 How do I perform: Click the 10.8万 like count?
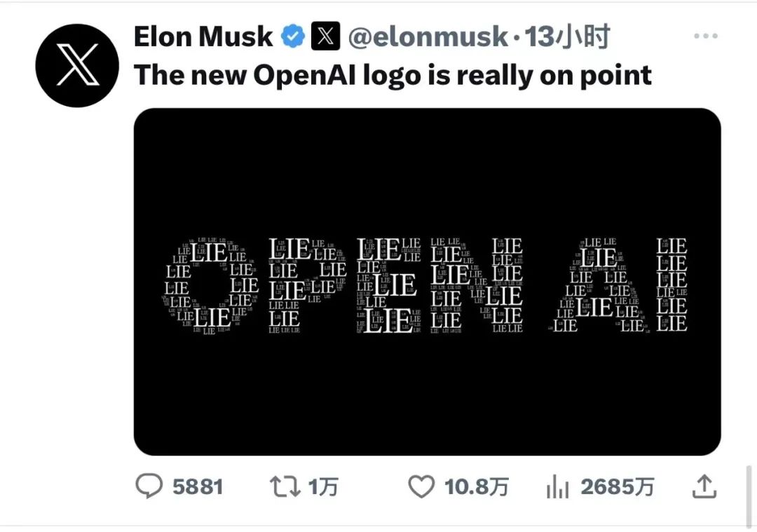pos(476,486)
